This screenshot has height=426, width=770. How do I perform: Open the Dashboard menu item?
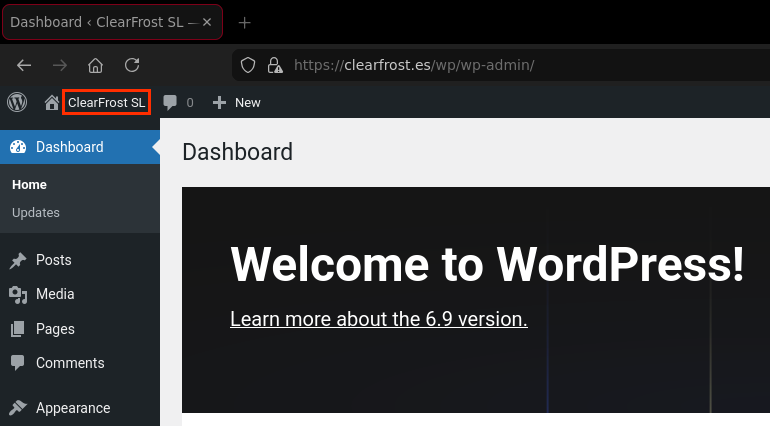point(80,147)
